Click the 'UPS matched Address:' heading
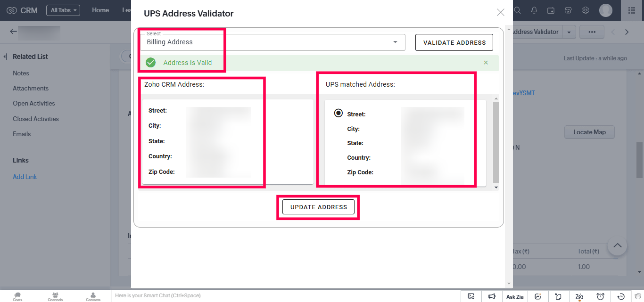The height and width of the screenshot is (302, 644). tap(360, 84)
